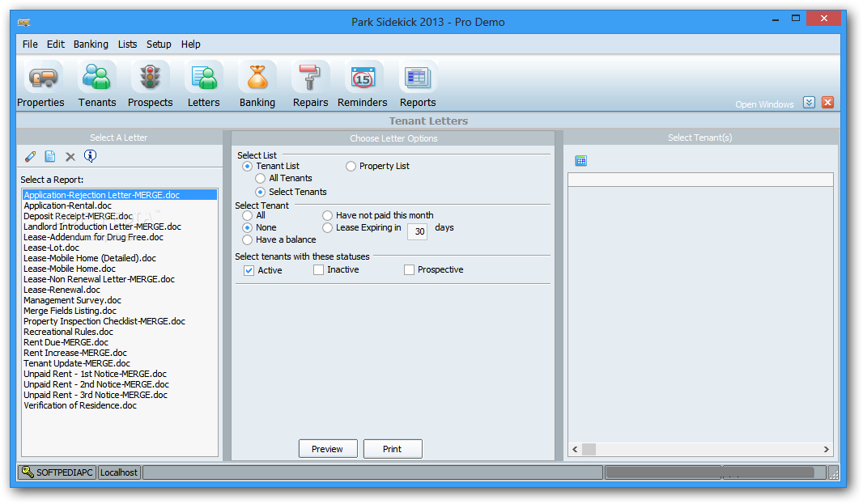Choose the Select Tenants radio option
863x504 pixels.
pyautogui.click(x=261, y=192)
